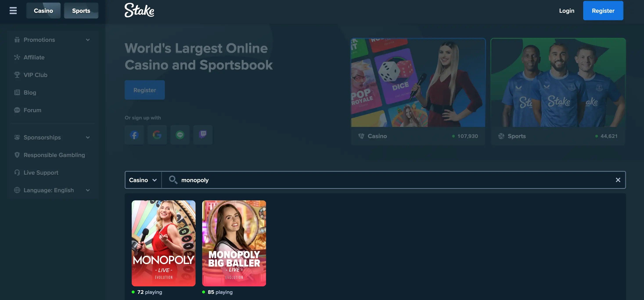644x300 pixels.
Task: Sign up with the Facebook icon
Action: 134,135
